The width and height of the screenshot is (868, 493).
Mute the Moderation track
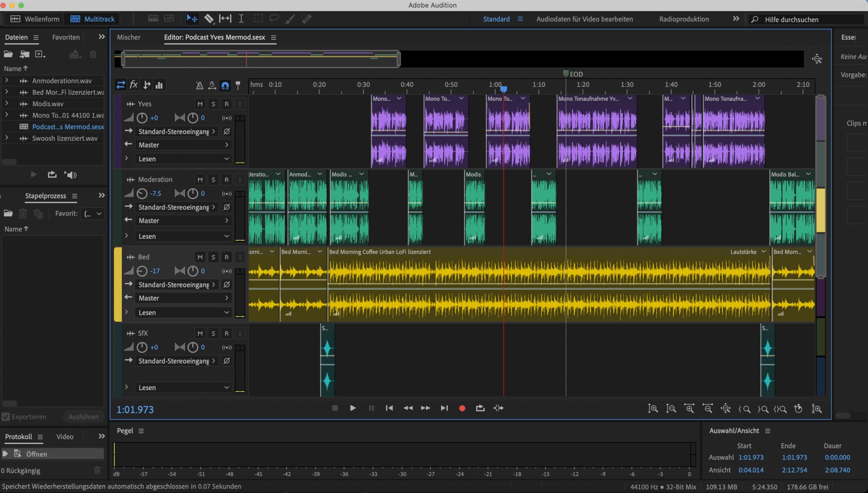coord(200,179)
